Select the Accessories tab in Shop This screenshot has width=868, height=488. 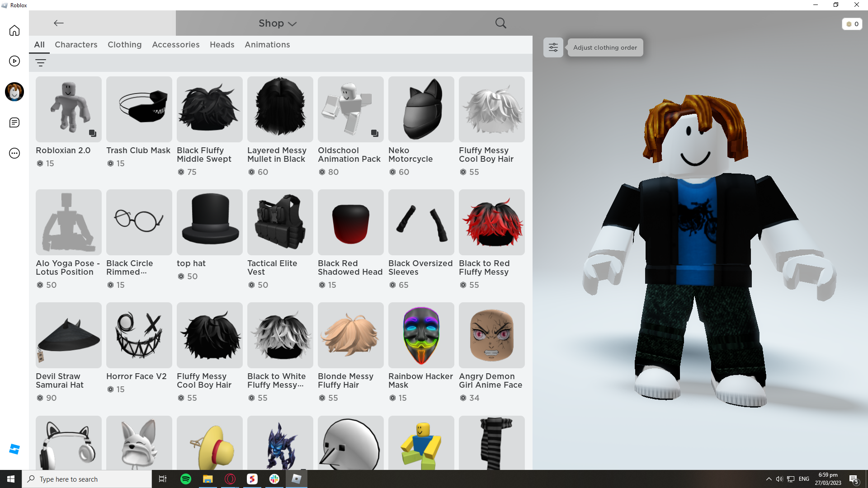pyautogui.click(x=175, y=45)
